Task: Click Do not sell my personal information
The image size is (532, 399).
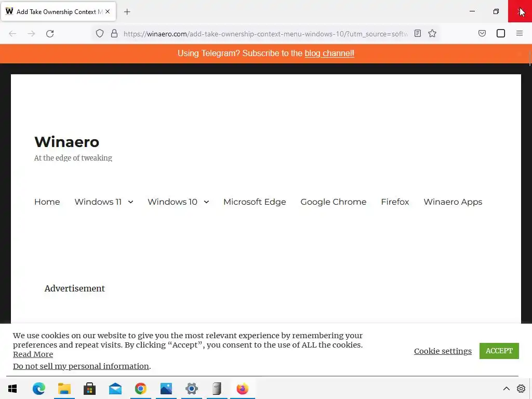Action: 81,366
